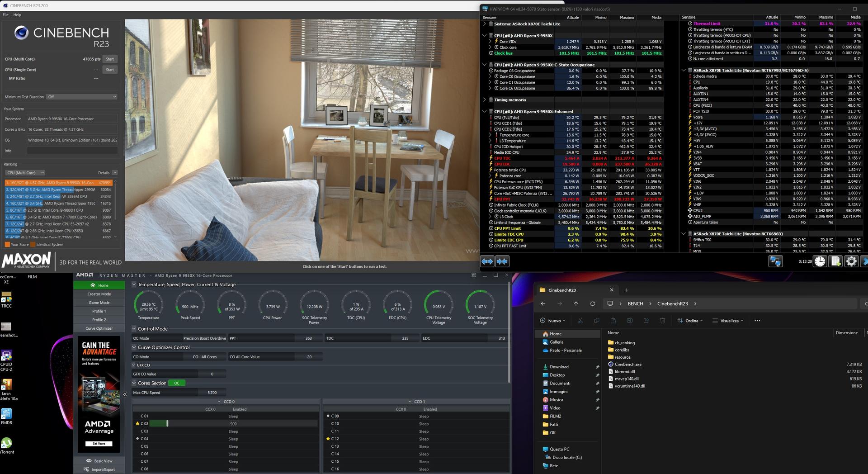Click HWiNFO log file save icon

click(x=835, y=261)
